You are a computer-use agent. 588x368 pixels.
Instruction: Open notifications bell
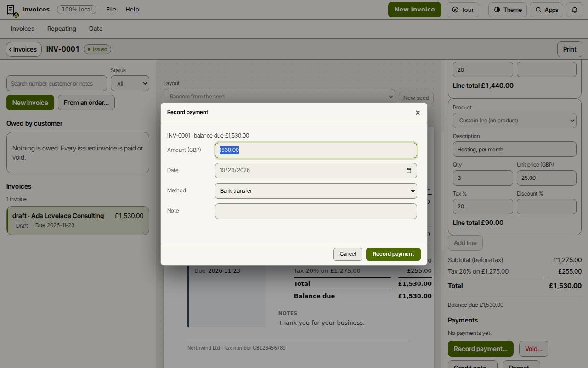click(575, 10)
